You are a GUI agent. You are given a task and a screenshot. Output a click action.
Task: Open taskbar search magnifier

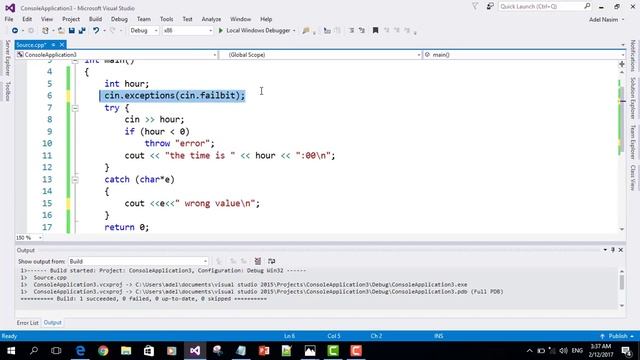tap(34, 351)
